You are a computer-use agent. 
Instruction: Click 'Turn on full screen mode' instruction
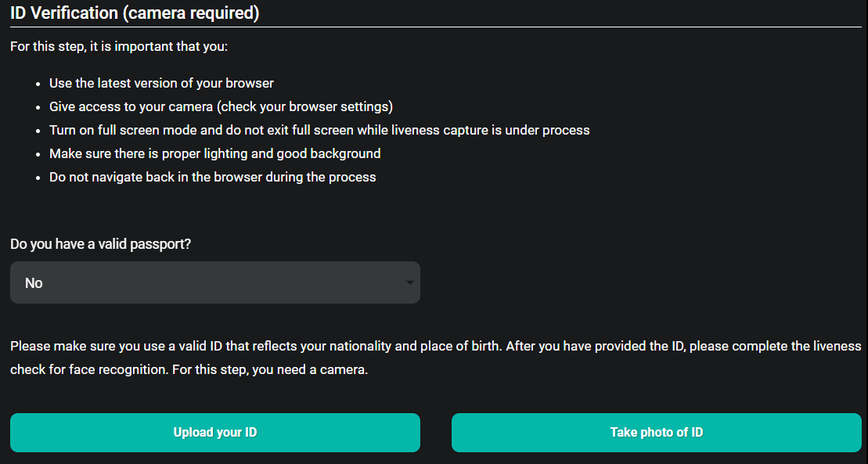[x=319, y=130]
